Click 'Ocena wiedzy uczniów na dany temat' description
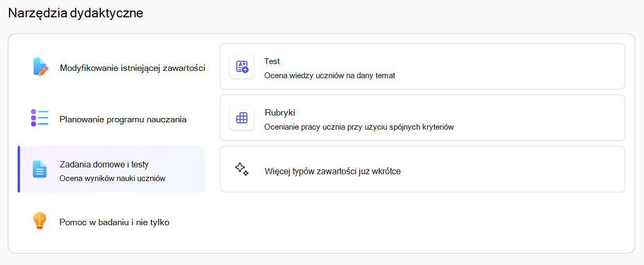This screenshot has width=644, height=265. click(330, 76)
